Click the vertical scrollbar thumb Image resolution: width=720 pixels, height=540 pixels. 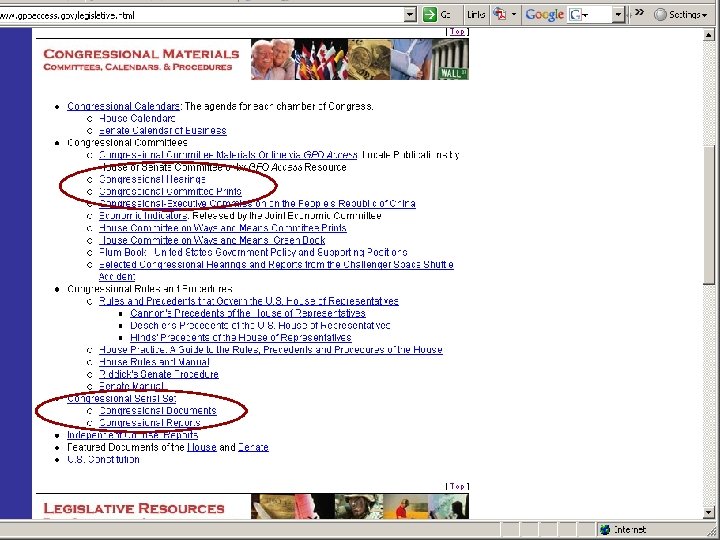pos(709,215)
